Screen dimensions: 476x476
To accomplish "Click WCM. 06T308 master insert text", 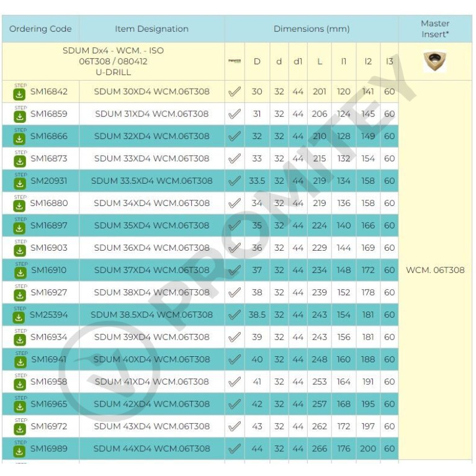I will click(435, 270).
